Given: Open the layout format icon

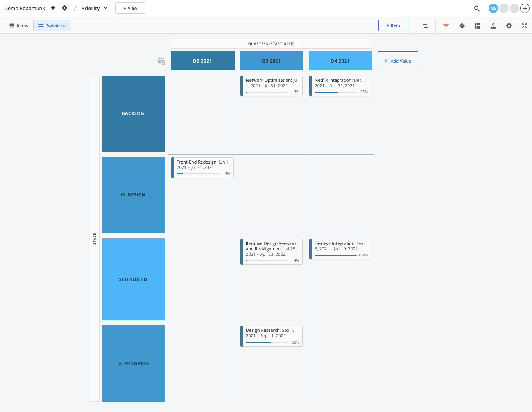Looking at the screenshot, I should pos(425,26).
